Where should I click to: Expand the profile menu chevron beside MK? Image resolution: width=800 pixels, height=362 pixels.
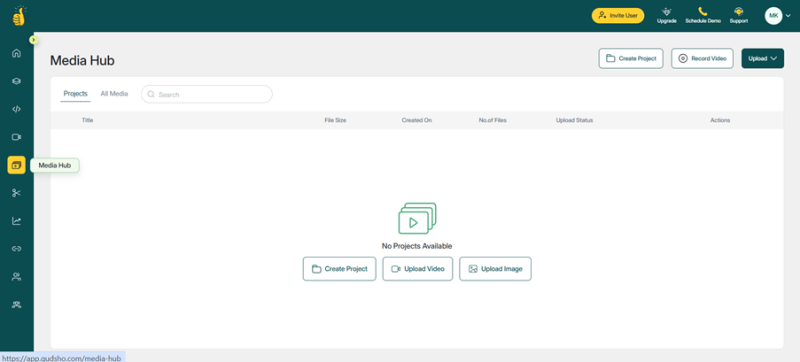(x=788, y=16)
